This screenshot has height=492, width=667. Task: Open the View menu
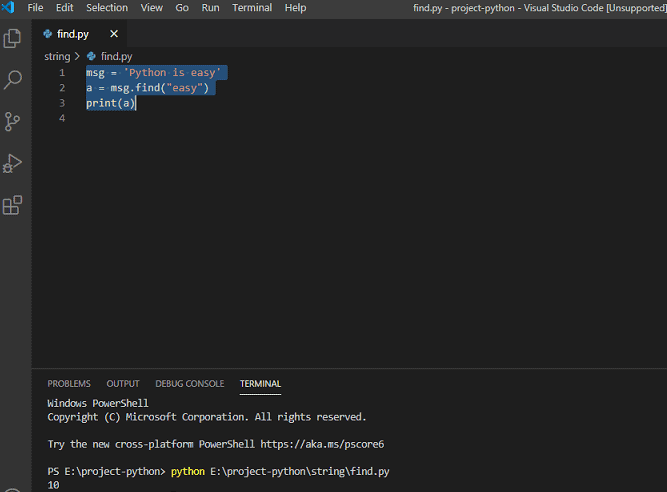pyautogui.click(x=152, y=8)
